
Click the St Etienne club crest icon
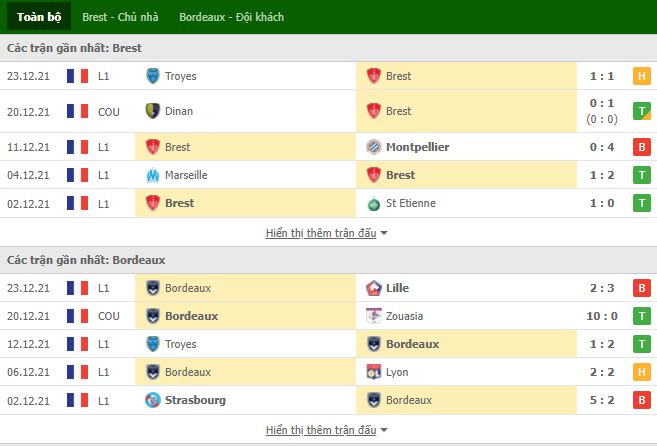tap(373, 204)
